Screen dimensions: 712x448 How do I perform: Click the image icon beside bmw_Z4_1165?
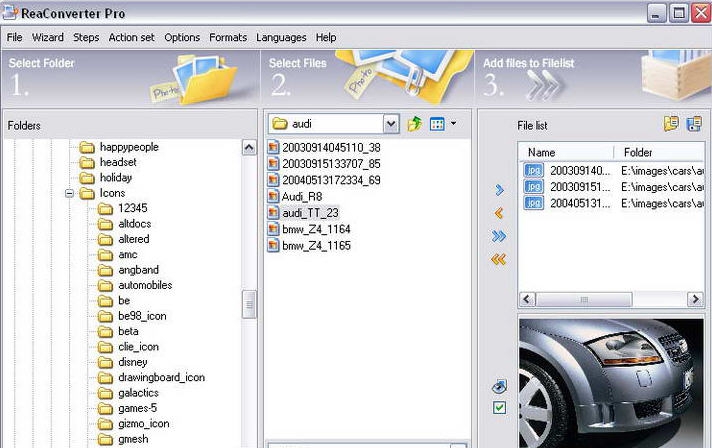pyautogui.click(x=273, y=246)
